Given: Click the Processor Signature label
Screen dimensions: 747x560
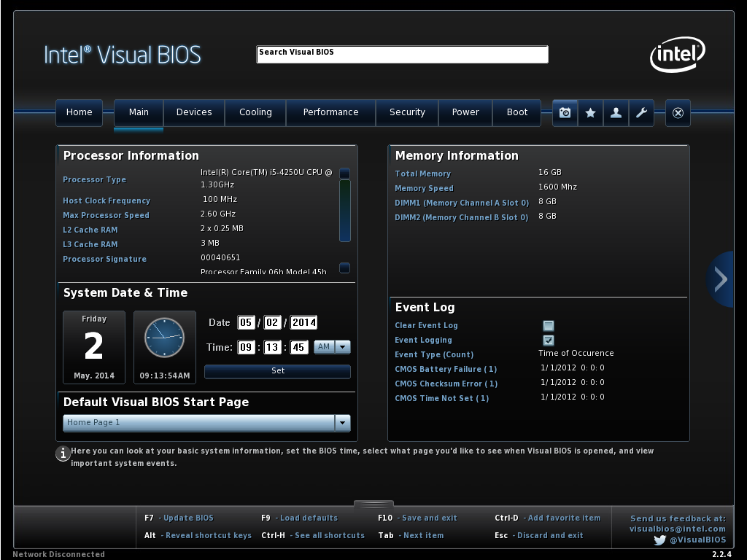Looking at the screenshot, I should point(105,259).
